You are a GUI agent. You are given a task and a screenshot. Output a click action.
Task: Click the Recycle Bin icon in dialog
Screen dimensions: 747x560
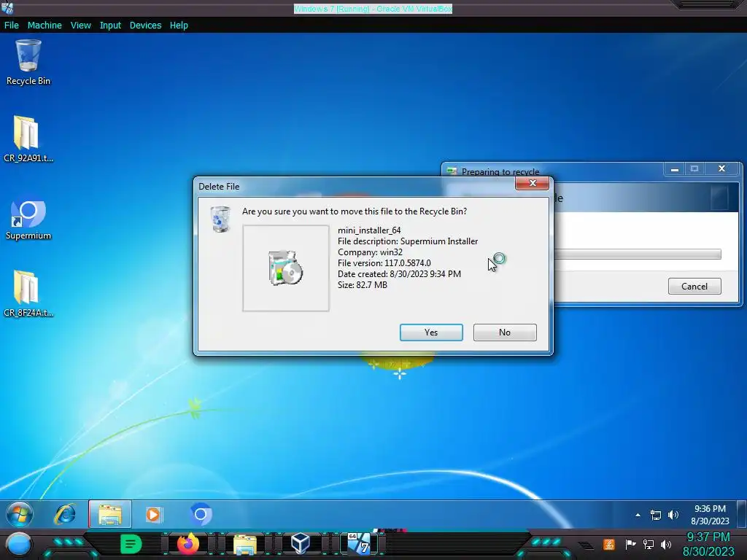220,219
